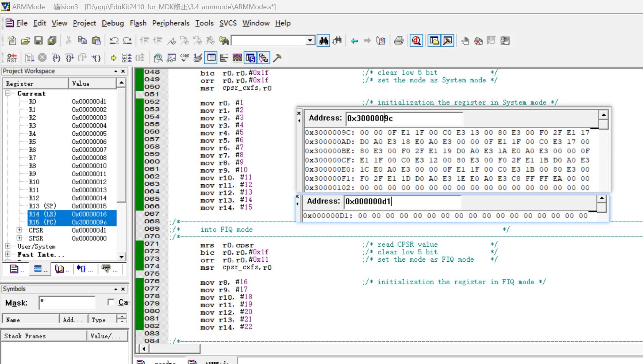Click the Show Next Statement yellow arrow
This screenshot has height=364, width=643.
pyautogui.click(x=113, y=58)
